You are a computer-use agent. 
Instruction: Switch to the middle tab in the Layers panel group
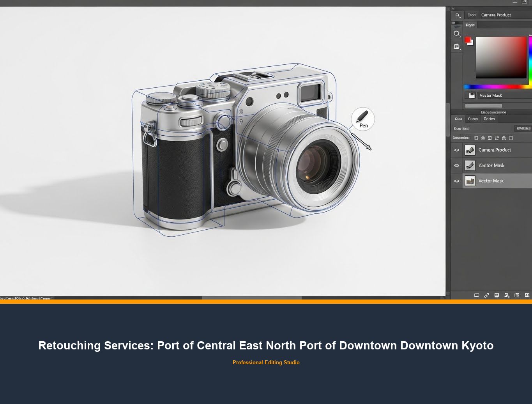472,119
